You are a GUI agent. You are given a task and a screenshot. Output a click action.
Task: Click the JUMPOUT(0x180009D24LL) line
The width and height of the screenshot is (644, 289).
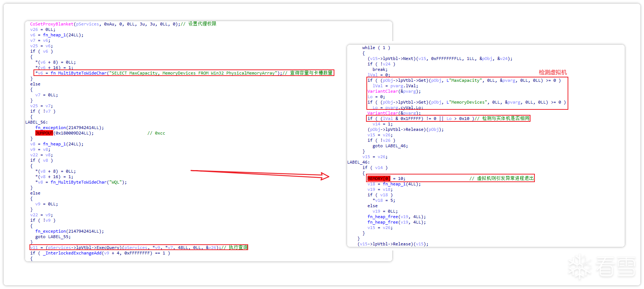click(x=64, y=133)
